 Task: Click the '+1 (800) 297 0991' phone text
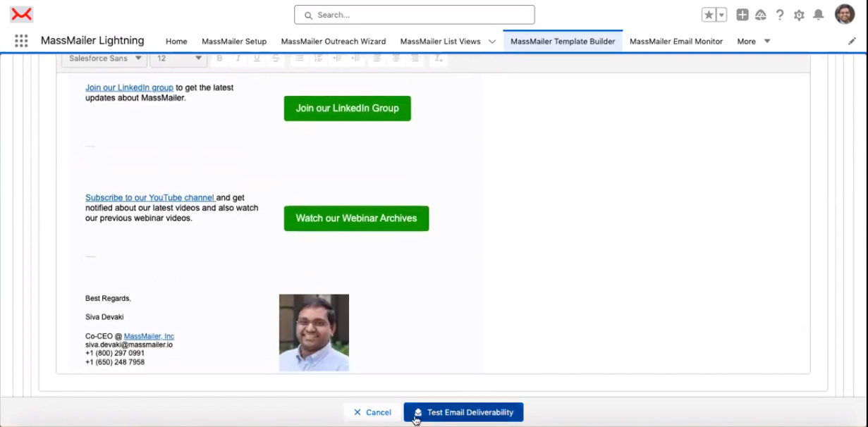coord(115,354)
